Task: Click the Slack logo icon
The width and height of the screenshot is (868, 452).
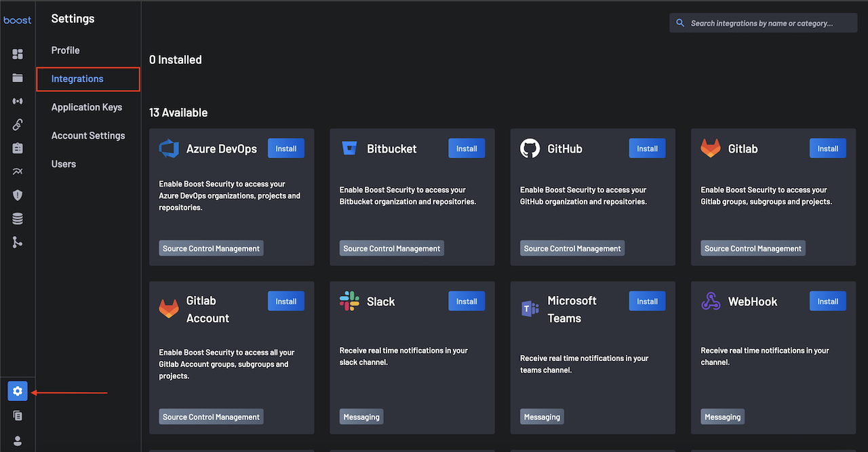Action: 349,301
